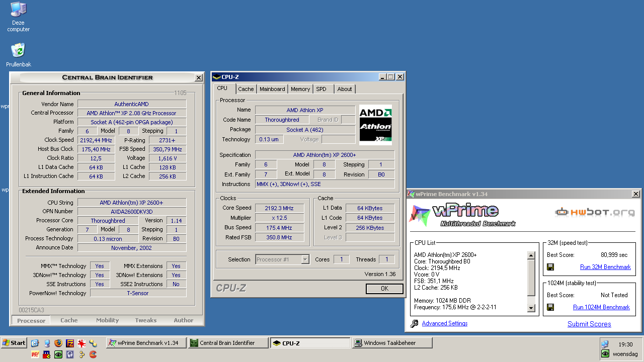Switch to Central Brain Identifier taskbar button

point(228,343)
